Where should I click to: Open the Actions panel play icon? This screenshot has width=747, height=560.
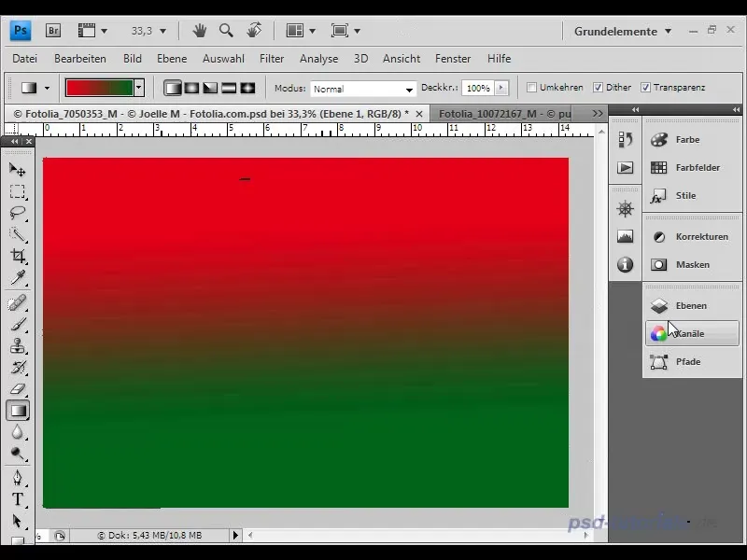tap(625, 168)
